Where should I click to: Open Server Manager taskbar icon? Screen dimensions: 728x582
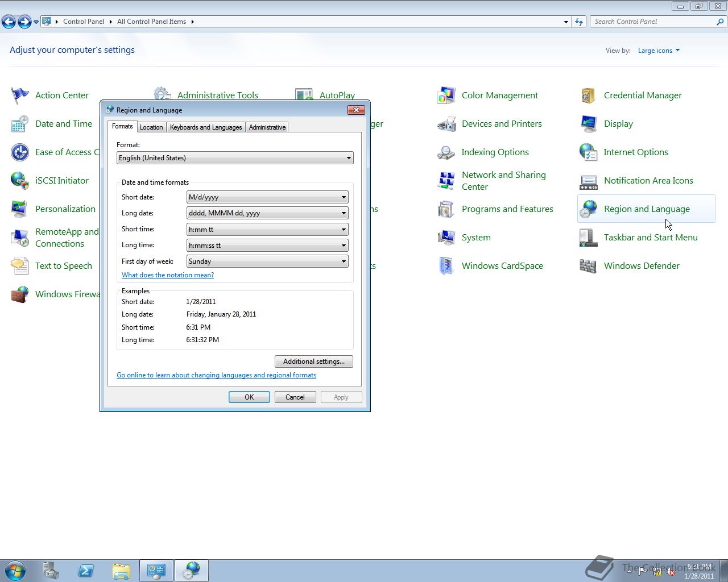click(x=51, y=571)
